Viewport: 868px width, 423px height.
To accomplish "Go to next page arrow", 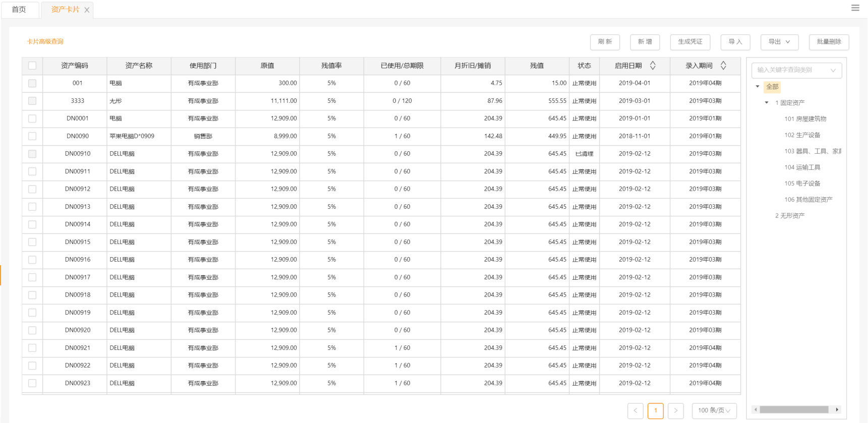I will point(676,410).
